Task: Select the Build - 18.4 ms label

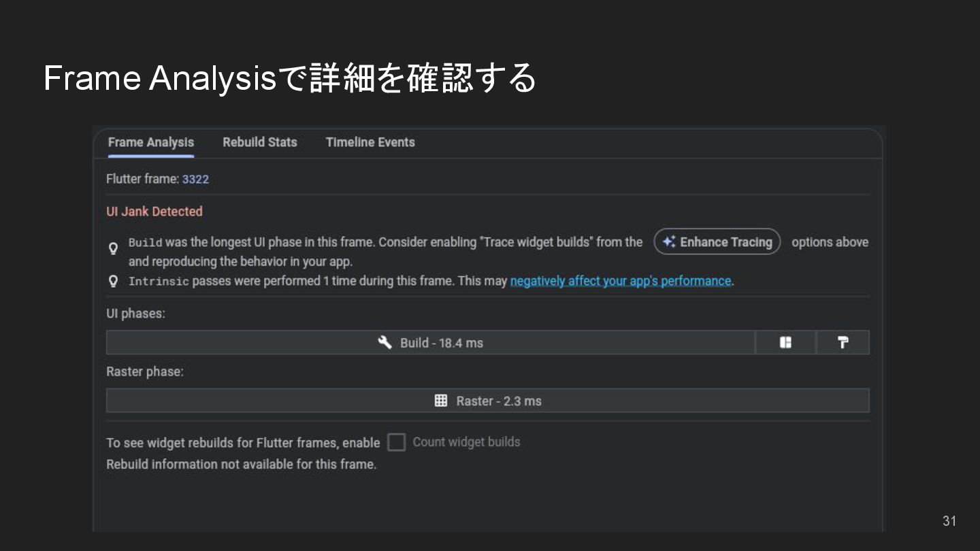Action: (x=441, y=343)
